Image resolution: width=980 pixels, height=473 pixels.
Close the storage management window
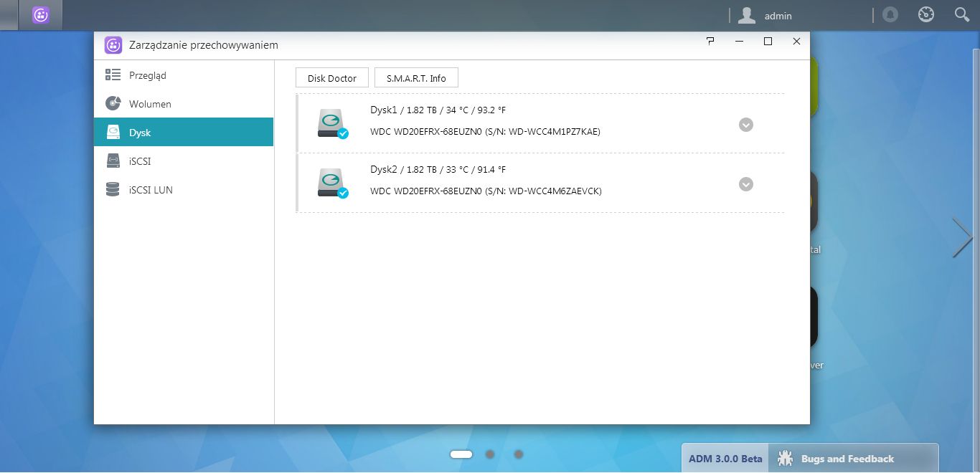click(x=796, y=42)
